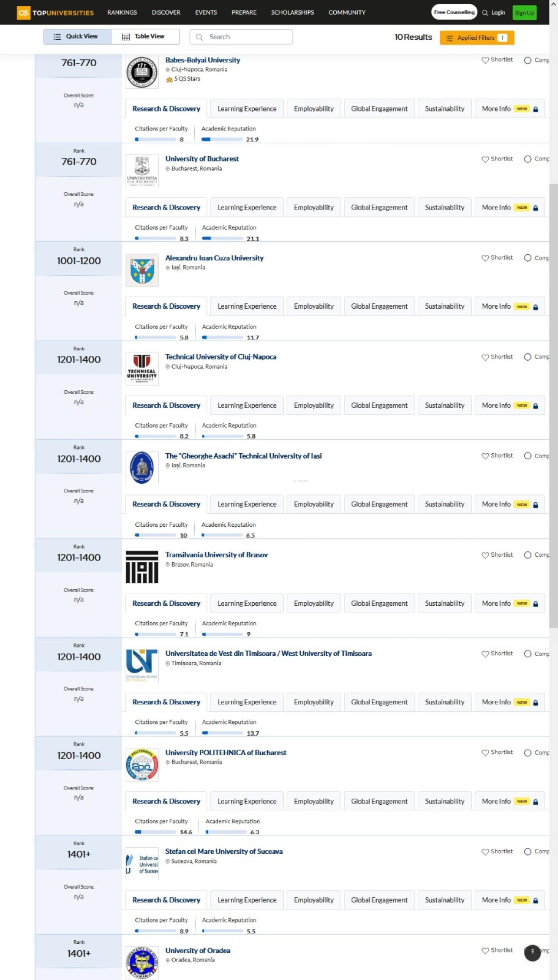The image size is (558, 980).
Task: Shortlist University of Bucharest with the heart icon
Action: pos(485,159)
